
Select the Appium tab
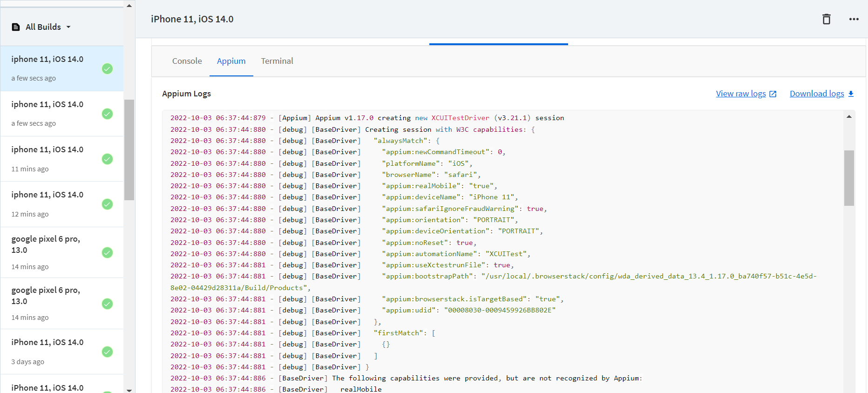231,61
